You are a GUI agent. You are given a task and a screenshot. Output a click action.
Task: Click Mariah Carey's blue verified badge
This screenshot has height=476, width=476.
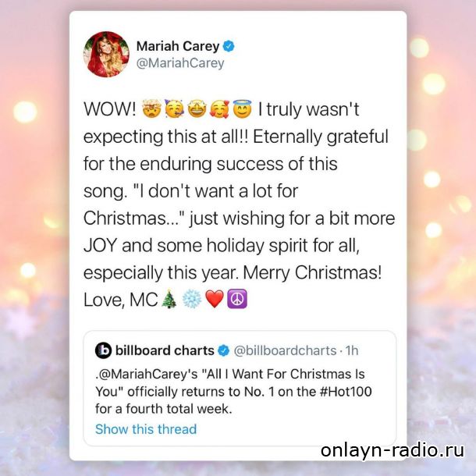coord(229,46)
